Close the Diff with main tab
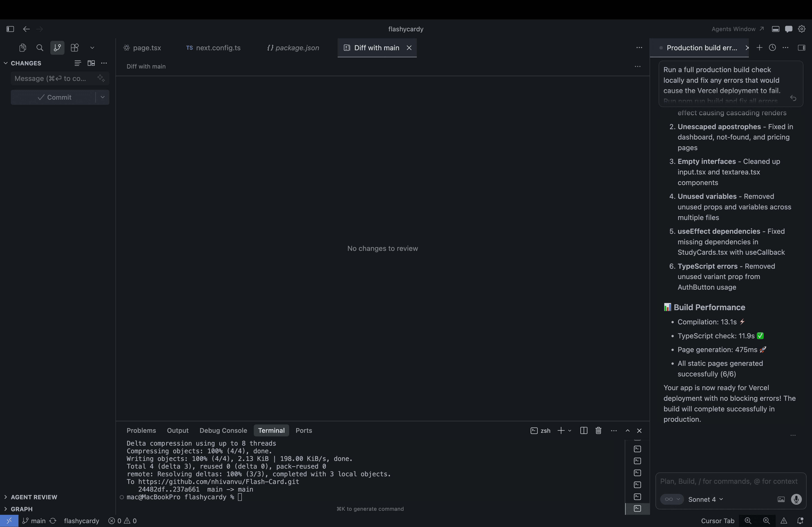Screen dimensions: 812x527 click(x=409, y=48)
